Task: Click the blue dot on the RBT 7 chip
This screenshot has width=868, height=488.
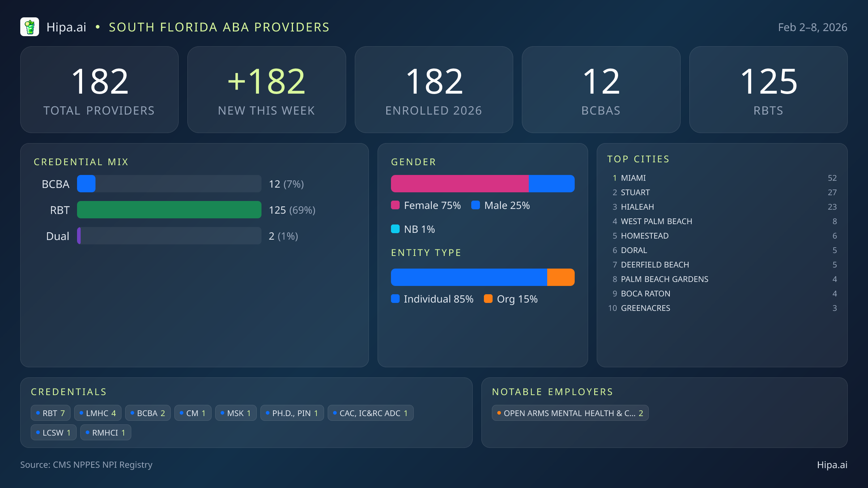Action: tap(38, 412)
